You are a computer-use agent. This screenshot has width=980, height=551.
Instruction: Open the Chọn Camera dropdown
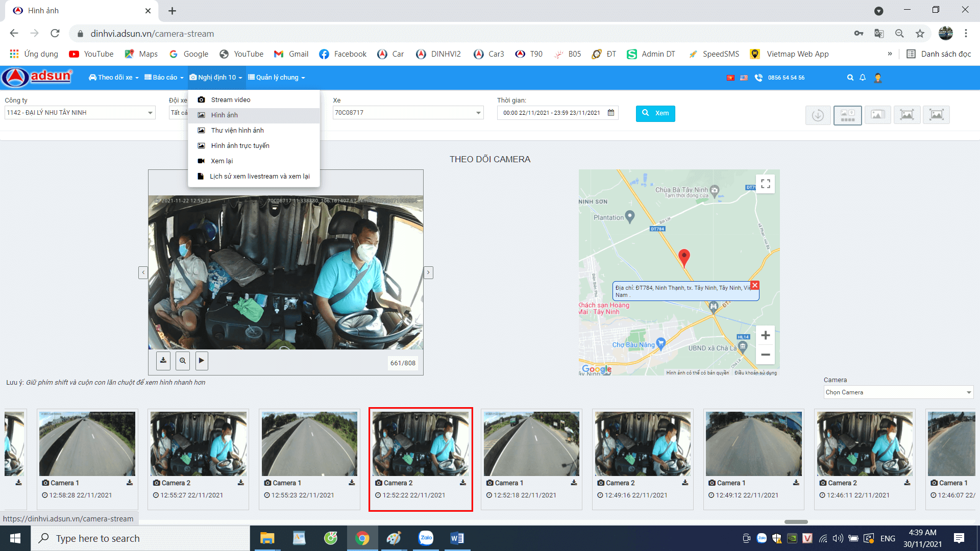pos(898,392)
